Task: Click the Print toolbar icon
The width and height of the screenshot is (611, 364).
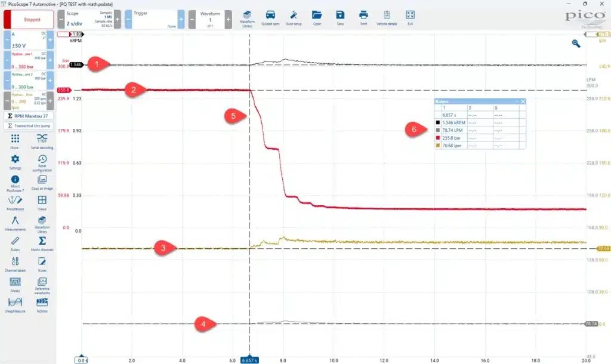Action: pos(363,18)
